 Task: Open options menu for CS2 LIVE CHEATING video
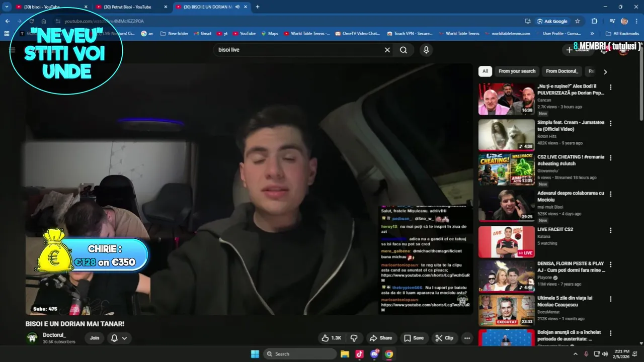tap(611, 157)
